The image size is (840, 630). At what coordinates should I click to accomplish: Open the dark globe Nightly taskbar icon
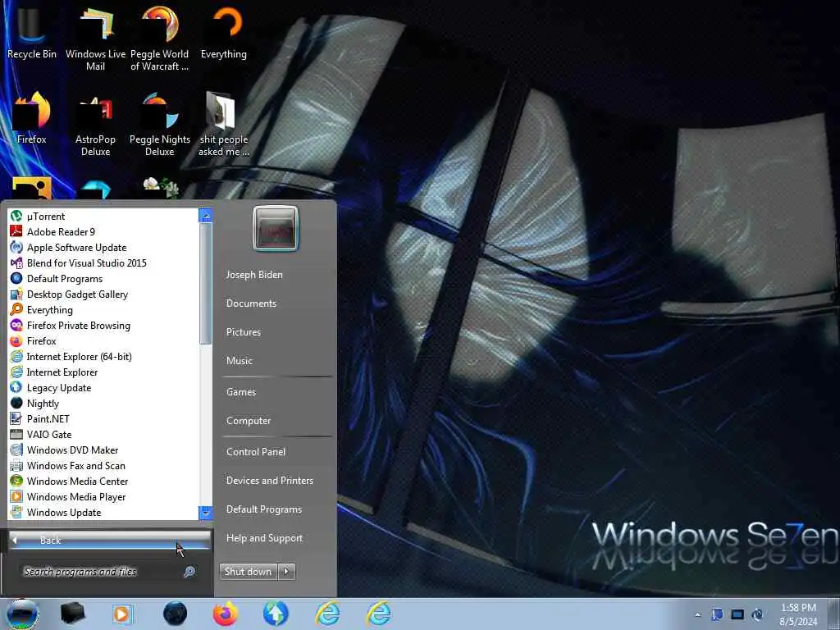175,614
